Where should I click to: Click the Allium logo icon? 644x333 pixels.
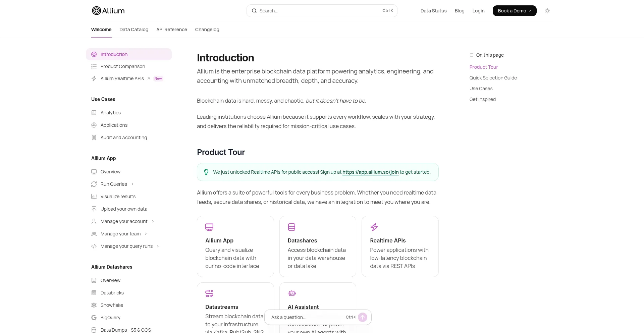pos(96,11)
